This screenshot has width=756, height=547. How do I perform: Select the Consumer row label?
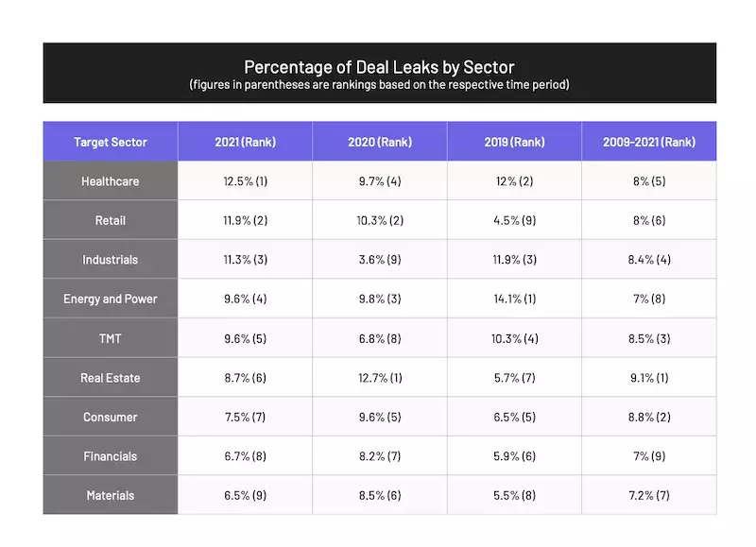coord(111,417)
